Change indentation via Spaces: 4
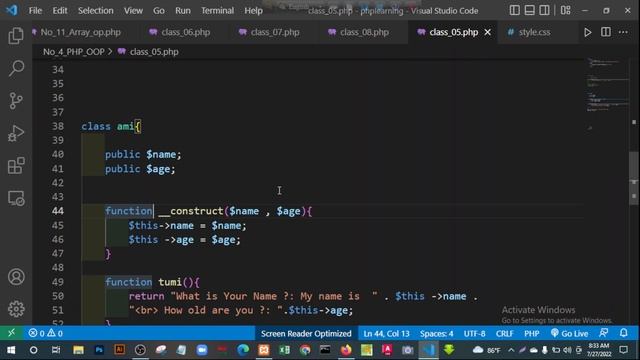The height and width of the screenshot is (360, 640). pyautogui.click(x=436, y=333)
